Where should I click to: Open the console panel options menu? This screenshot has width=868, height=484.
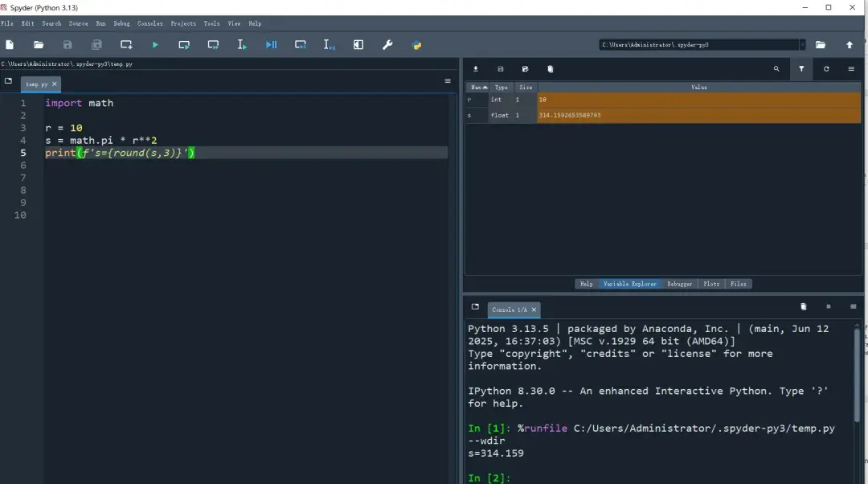[854, 306]
